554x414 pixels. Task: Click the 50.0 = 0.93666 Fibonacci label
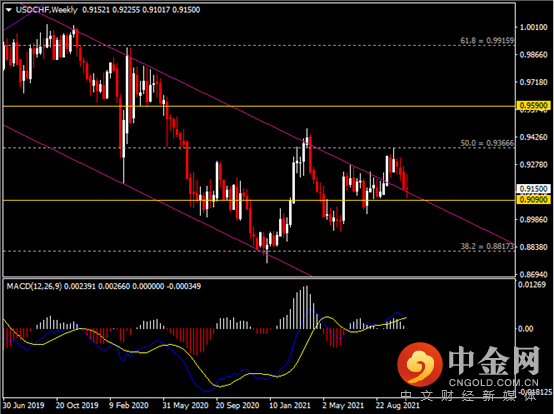pos(487,143)
